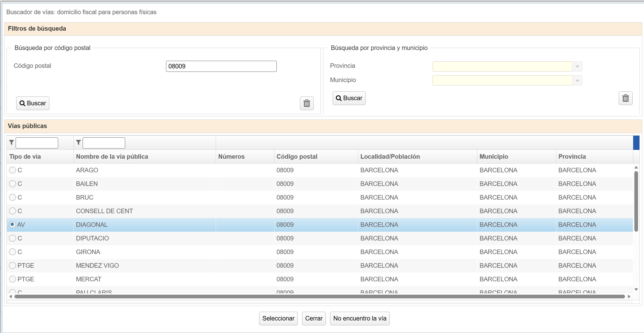This screenshot has width=644, height=333.
Task: Select radio button for ARAGO street
Action: [12, 170]
